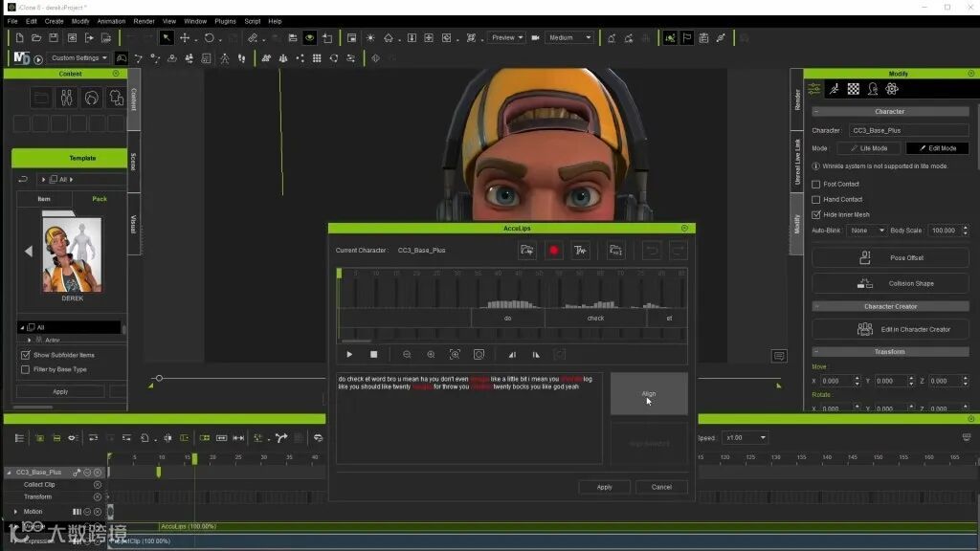This screenshot has width=980, height=551.
Task: Click the Align button in AccuLips
Action: [x=649, y=393]
